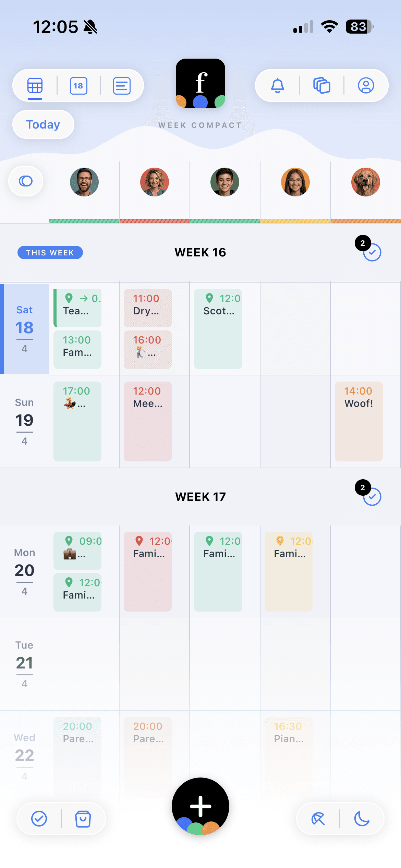Screen dimensions: 401x868
Task: Open the notifications bell
Action: click(x=277, y=85)
